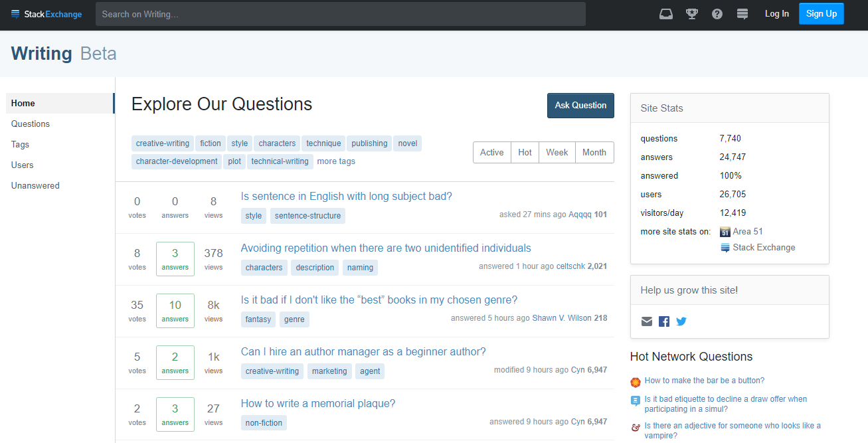This screenshot has width=868, height=443.
Task: Click the Ask Question button
Action: pyautogui.click(x=580, y=106)
